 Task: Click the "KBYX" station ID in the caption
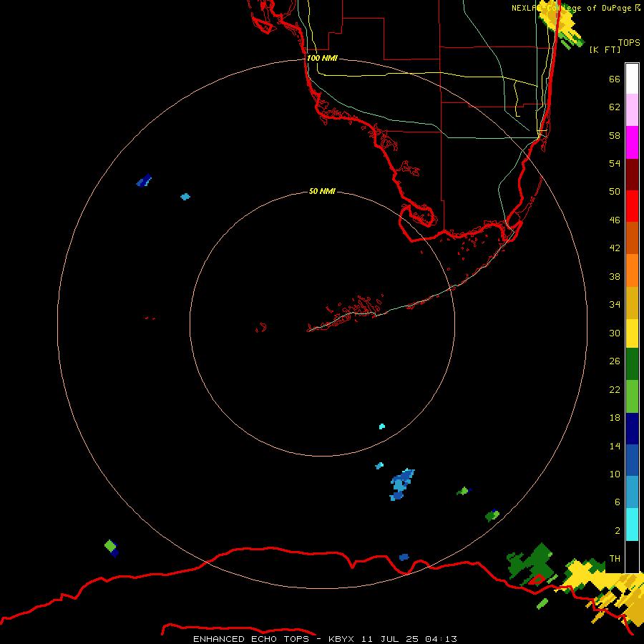[341, 639]
